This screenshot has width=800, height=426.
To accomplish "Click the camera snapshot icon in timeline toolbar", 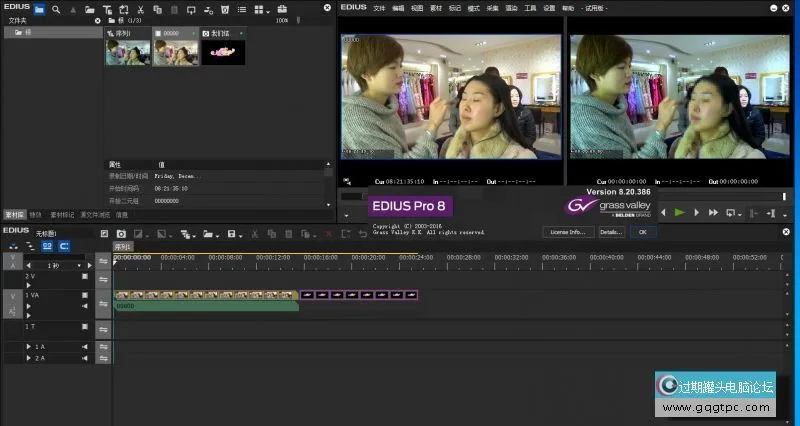I will click(121, 233).
